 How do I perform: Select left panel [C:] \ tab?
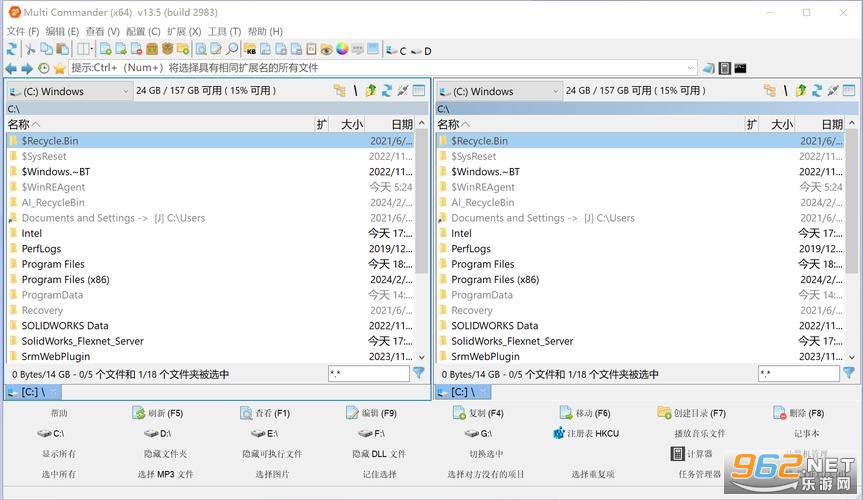pos(33,392)
